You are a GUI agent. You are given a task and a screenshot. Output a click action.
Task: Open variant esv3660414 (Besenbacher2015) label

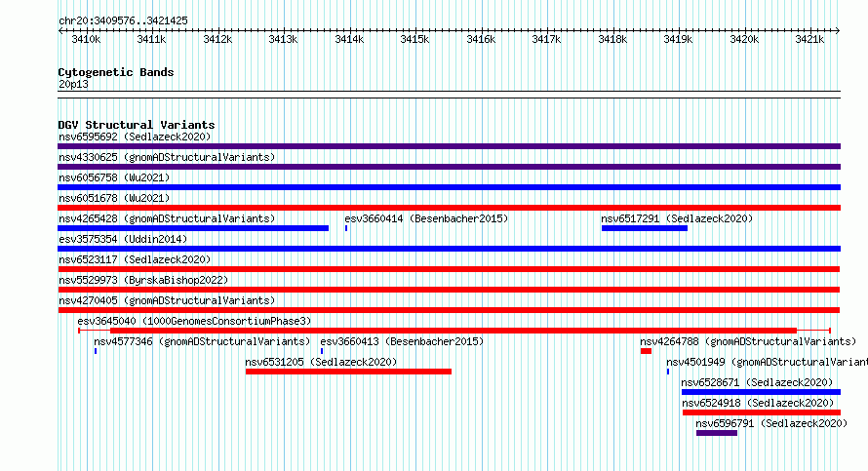(426, 218)
